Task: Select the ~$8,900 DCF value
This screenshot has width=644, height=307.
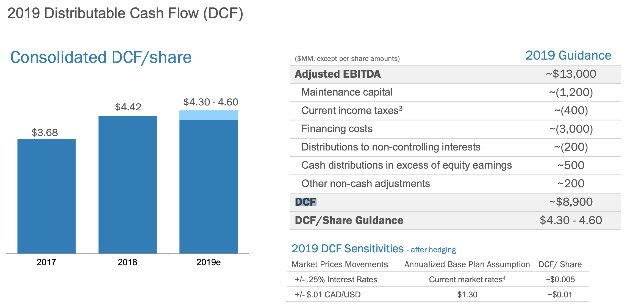Action: point(571,202)
